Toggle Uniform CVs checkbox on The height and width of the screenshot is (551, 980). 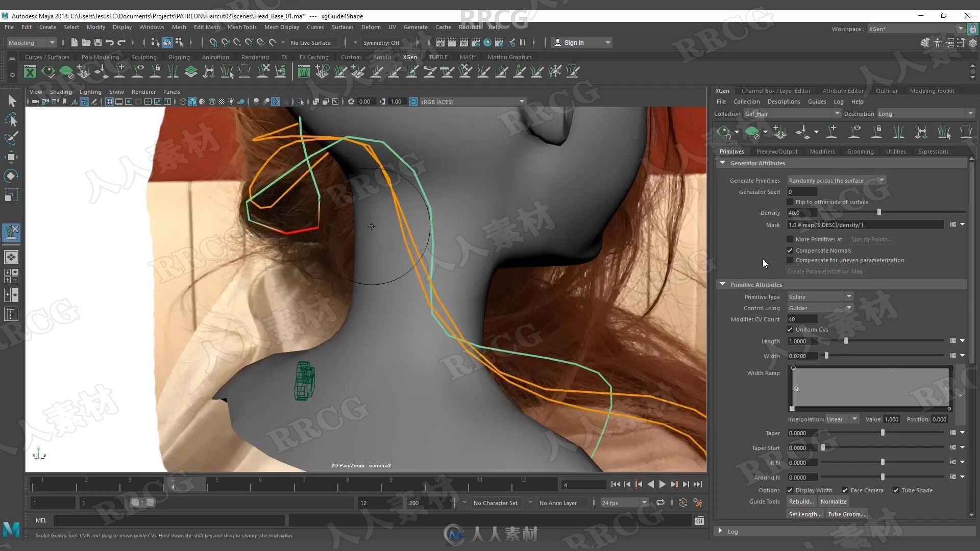(x=790, y=329)
